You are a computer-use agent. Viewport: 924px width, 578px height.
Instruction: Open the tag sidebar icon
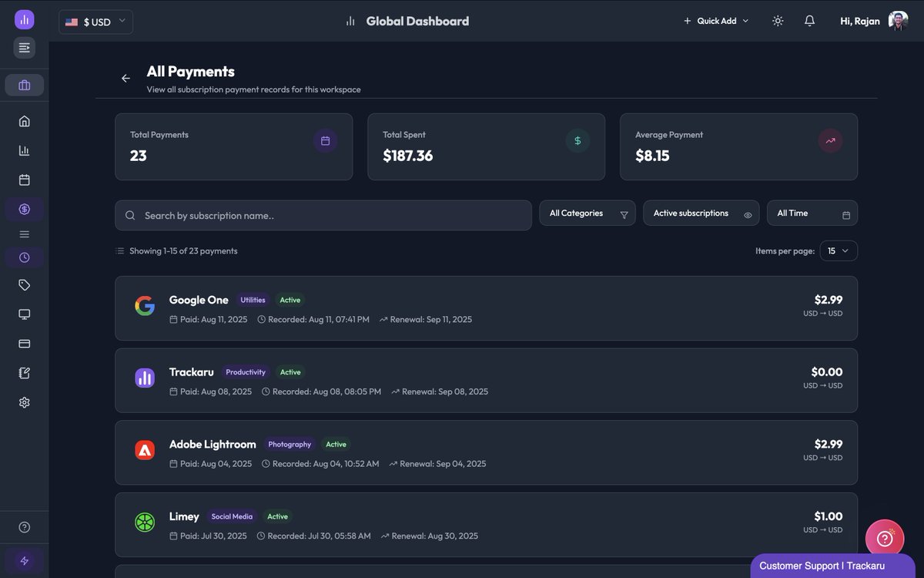(x=24, y=285)
